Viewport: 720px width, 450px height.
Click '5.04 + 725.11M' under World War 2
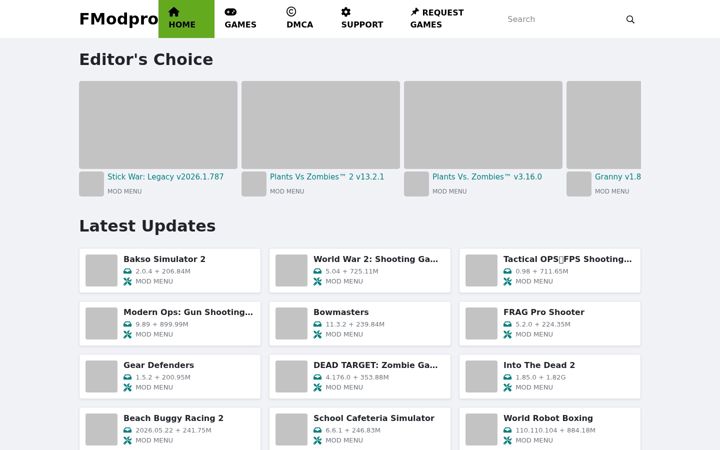pos(352,271)
